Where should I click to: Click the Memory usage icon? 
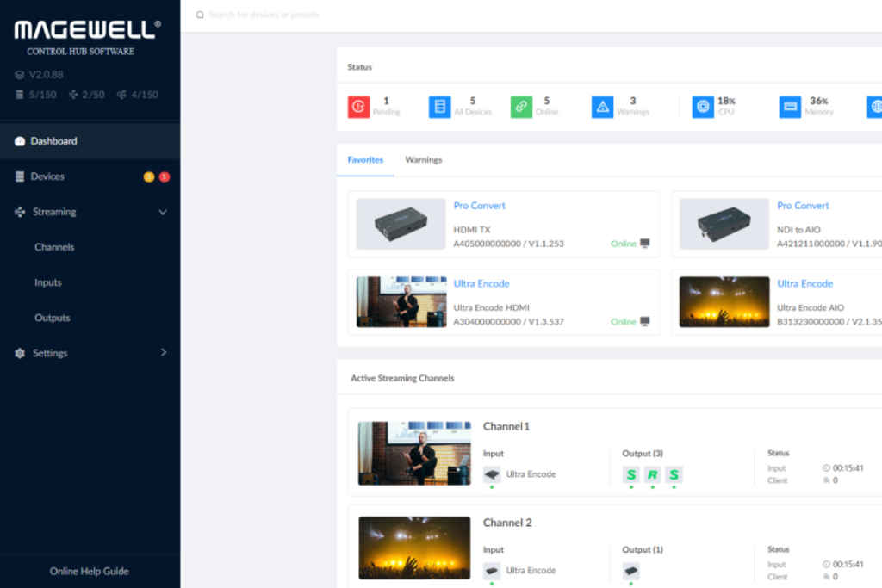pos(790,107)
